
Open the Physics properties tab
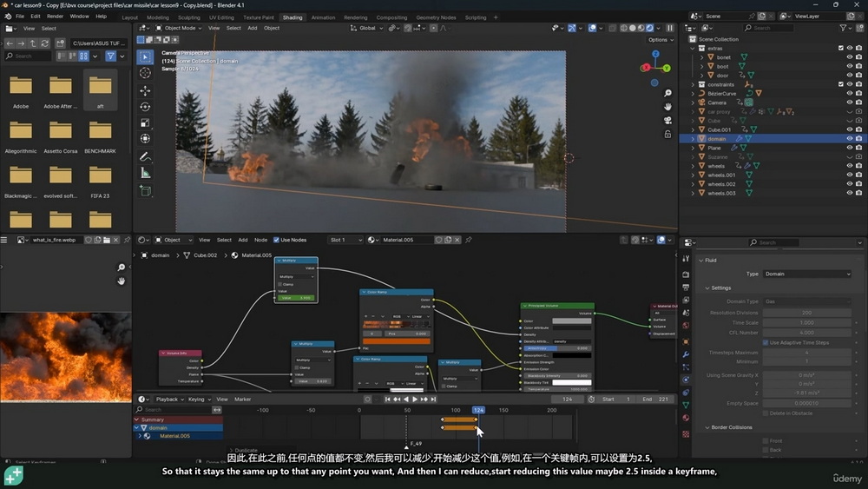click(x=686, y=380)
